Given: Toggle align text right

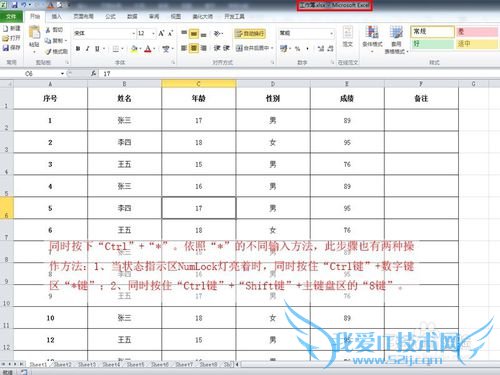Looking at the screenshot, I should [204, 48].
